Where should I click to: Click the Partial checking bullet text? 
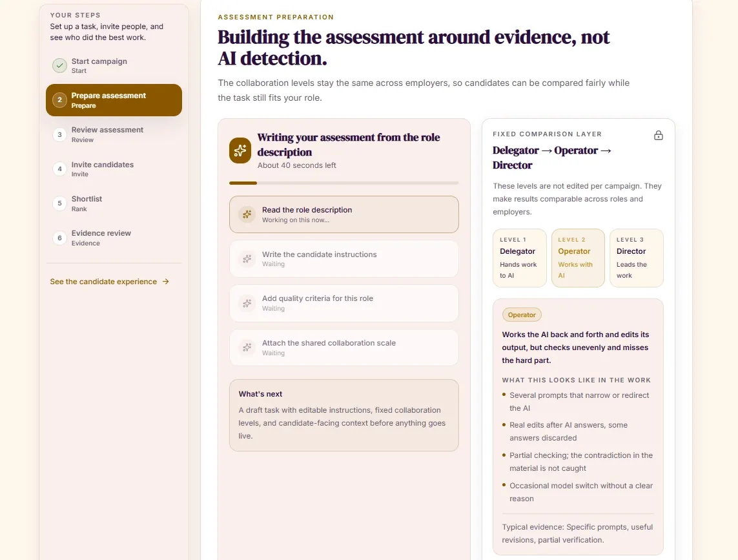[x=581, y=462]
